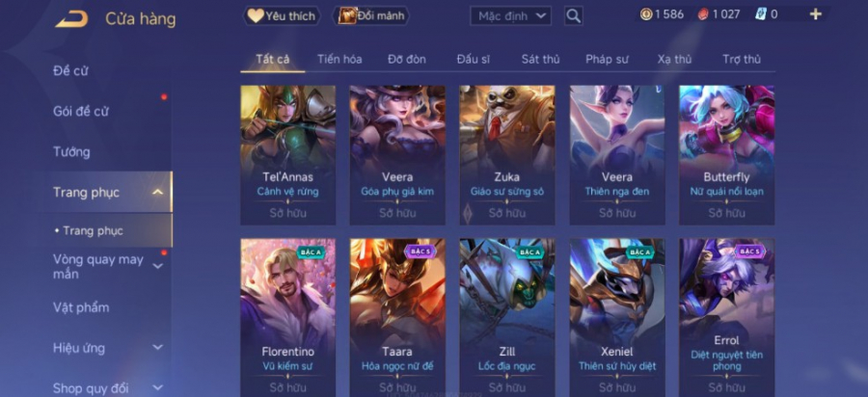Expand the Shop quy đổi section

158,388
